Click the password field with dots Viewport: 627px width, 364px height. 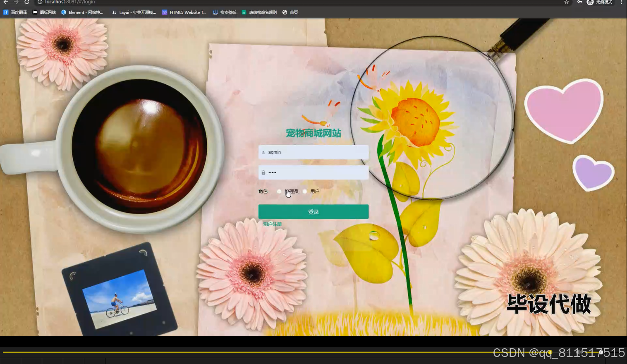click(x=313, y=172)
